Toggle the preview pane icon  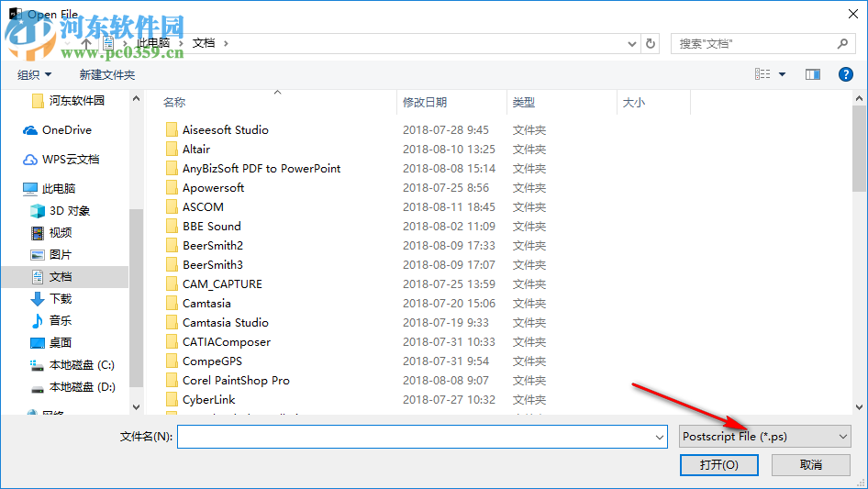813,74
